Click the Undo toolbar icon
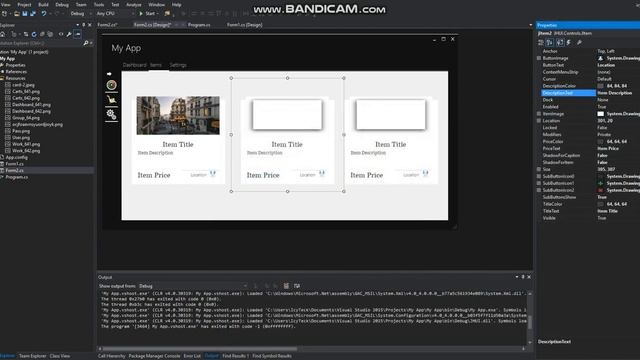The width and height of the screenshot is (640, 360). [x=44, y=13]
